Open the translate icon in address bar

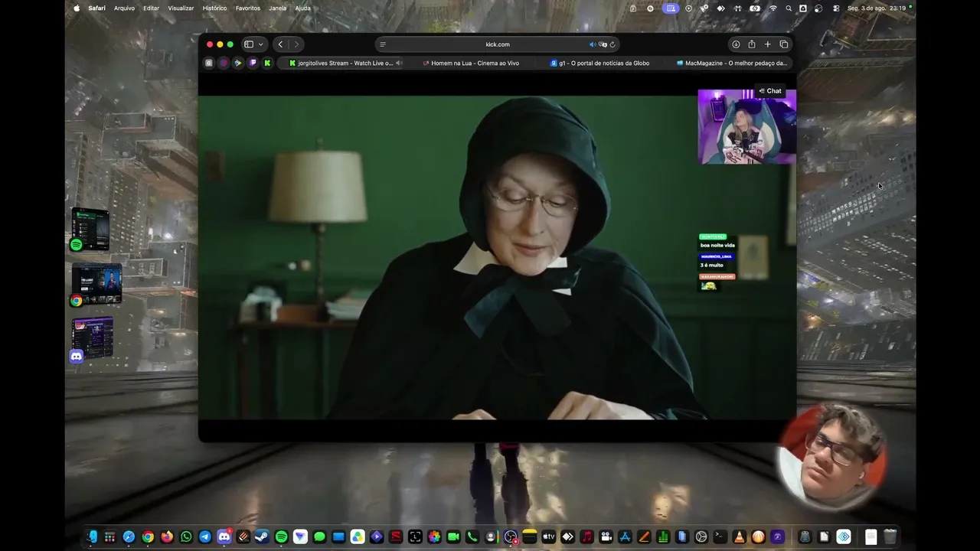point(603,44)
